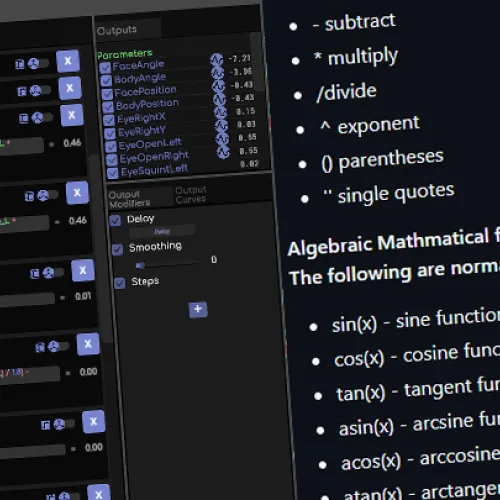Click the wave icon beside FacePosition
500x500 pixels.
(219, 85)
